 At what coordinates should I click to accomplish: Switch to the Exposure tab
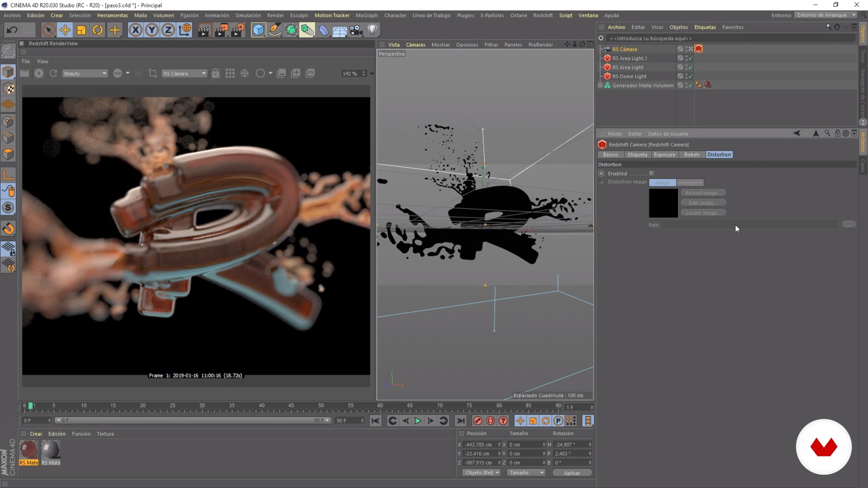click(x=665, y=155)
